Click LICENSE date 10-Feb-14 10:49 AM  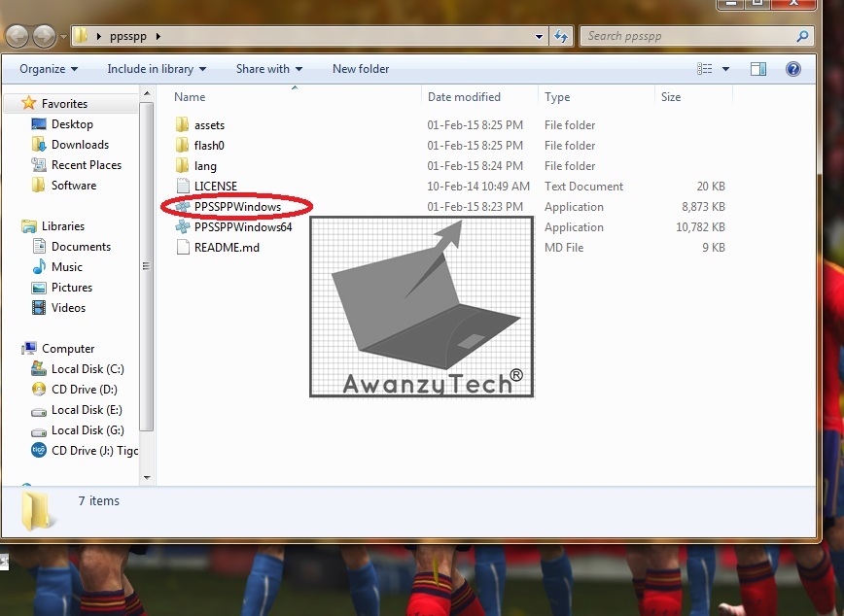478,187
